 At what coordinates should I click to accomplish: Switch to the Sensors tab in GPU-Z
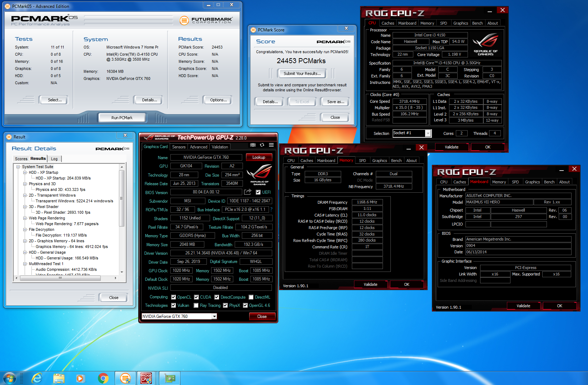[x=179, y=147]
